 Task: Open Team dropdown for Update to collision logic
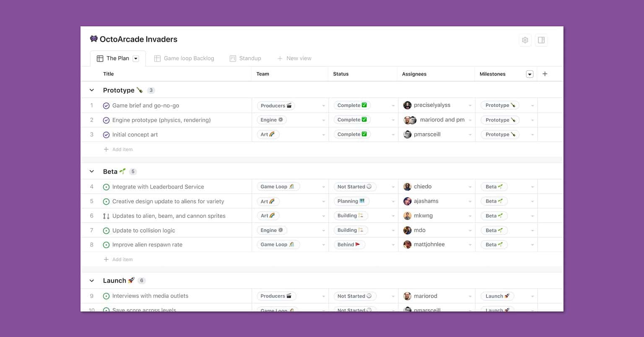click(323, 231)
